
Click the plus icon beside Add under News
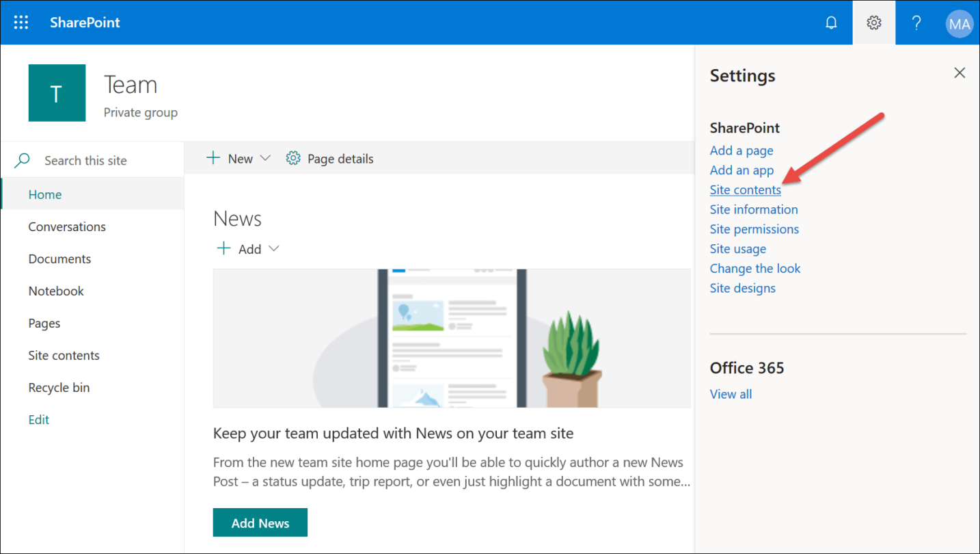click(x=223, y=248)
